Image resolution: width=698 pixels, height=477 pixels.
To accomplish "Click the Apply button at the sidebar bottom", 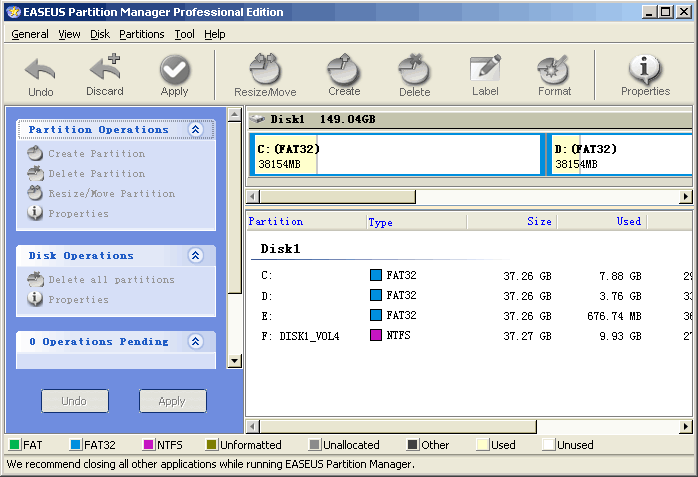I will click(173, 401).
